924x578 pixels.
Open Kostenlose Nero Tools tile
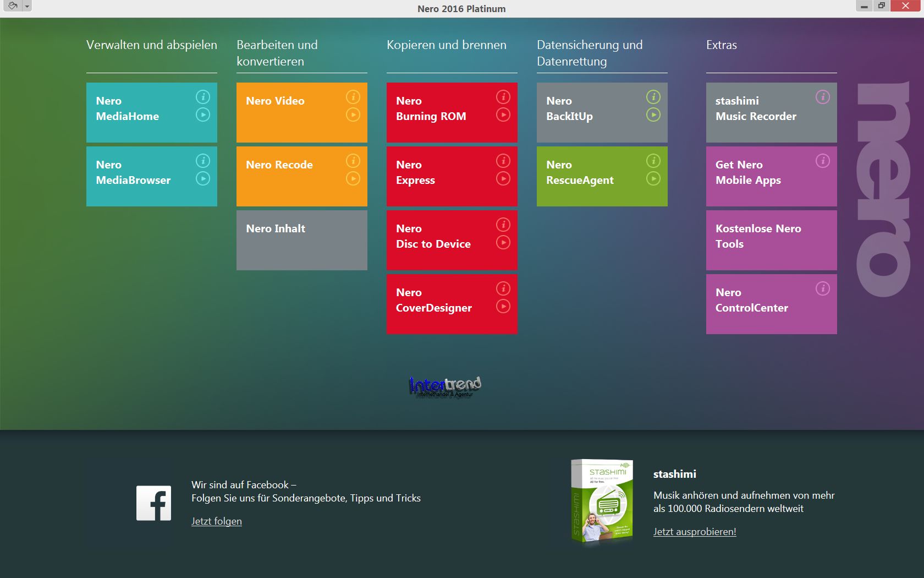pos(772,240)
